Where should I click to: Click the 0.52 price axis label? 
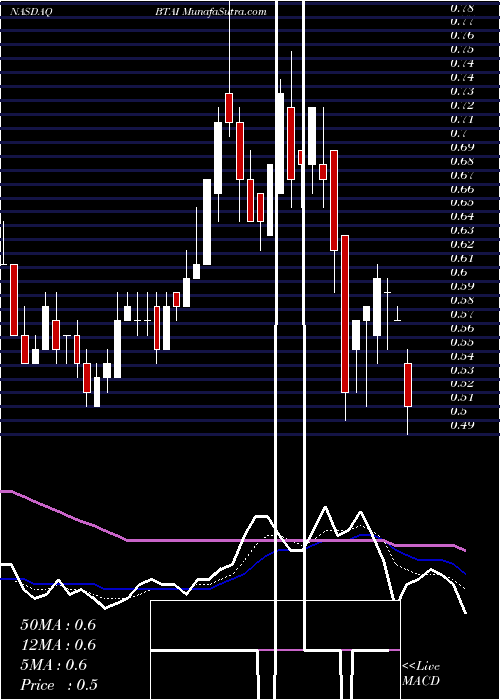point(462,383)
